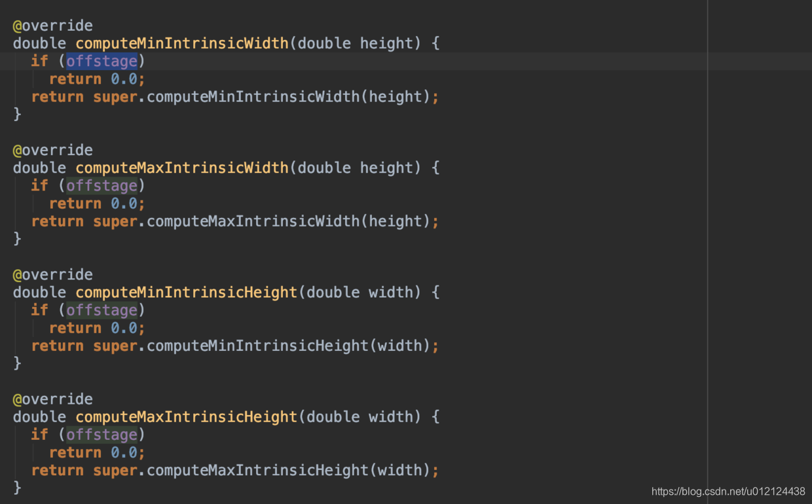Click the 0.0 literal in computeMinIntrinsicHeight

(x=124, y=327)
